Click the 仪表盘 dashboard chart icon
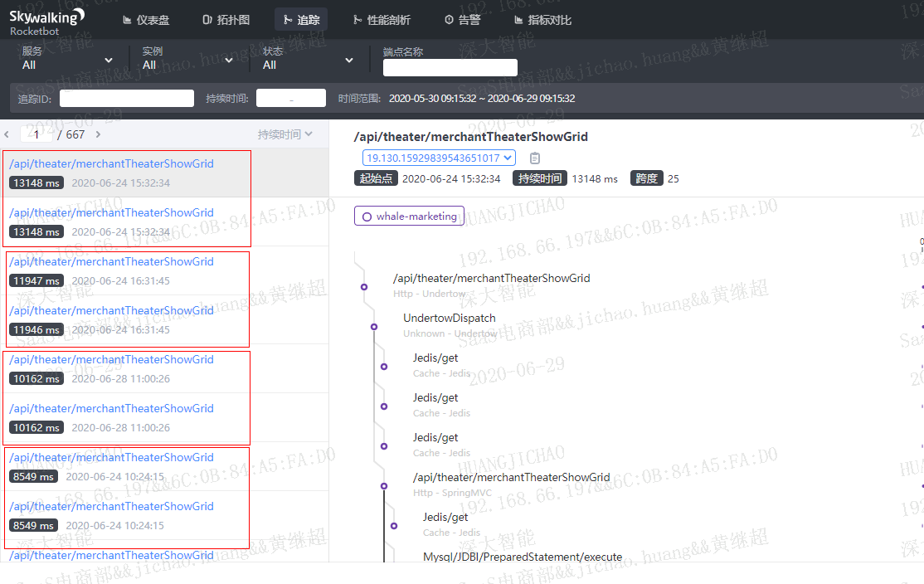Image resolution: width=924 pixels, height=584 pixels. pyautogui.click(x=127, y=20)
